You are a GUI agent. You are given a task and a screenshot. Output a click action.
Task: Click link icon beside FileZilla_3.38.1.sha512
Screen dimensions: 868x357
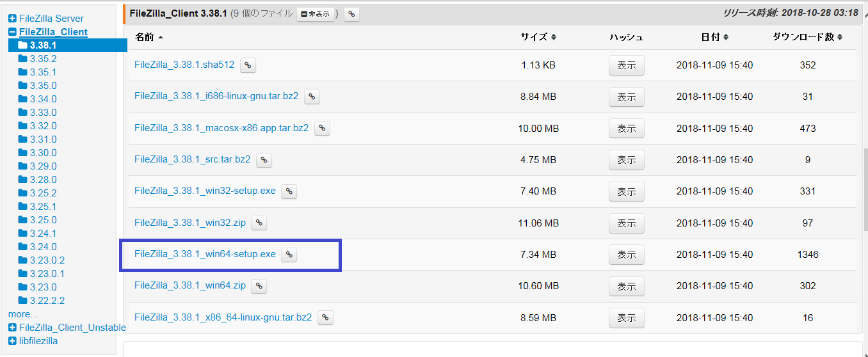pos(248,65)
